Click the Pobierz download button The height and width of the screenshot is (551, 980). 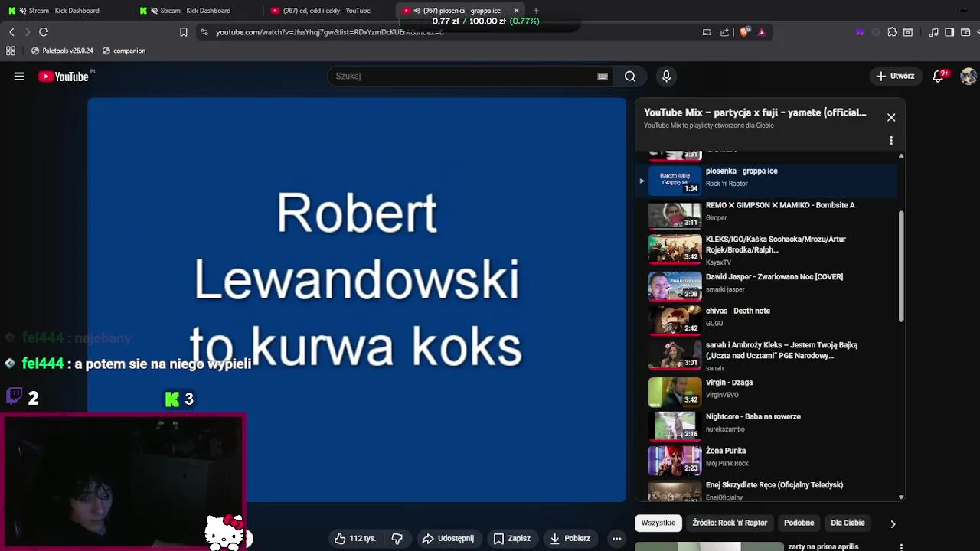tap(570, 539)
